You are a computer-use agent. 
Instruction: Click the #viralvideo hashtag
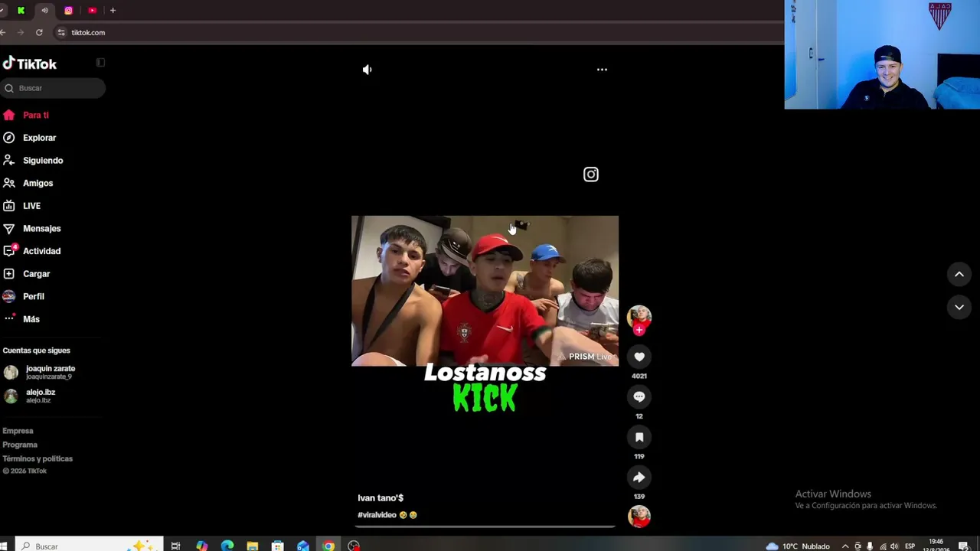(x=377, y=515)
